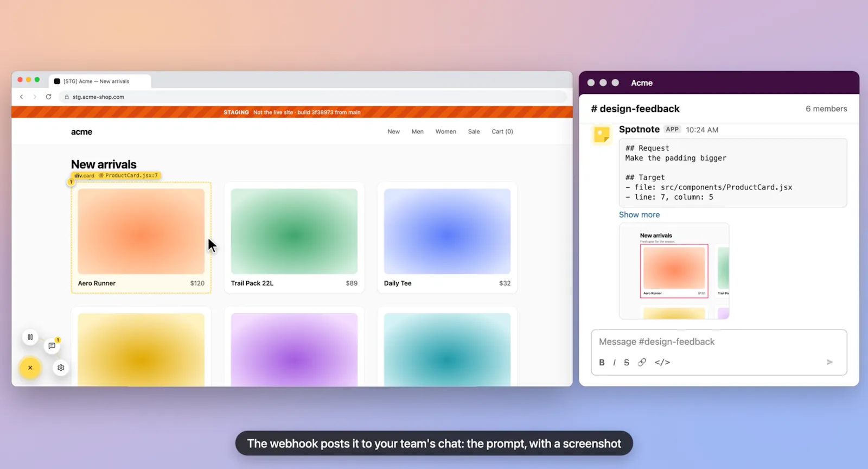Click the Message #design-feedback input field
The image size is (868, 469).
point(719,342)
